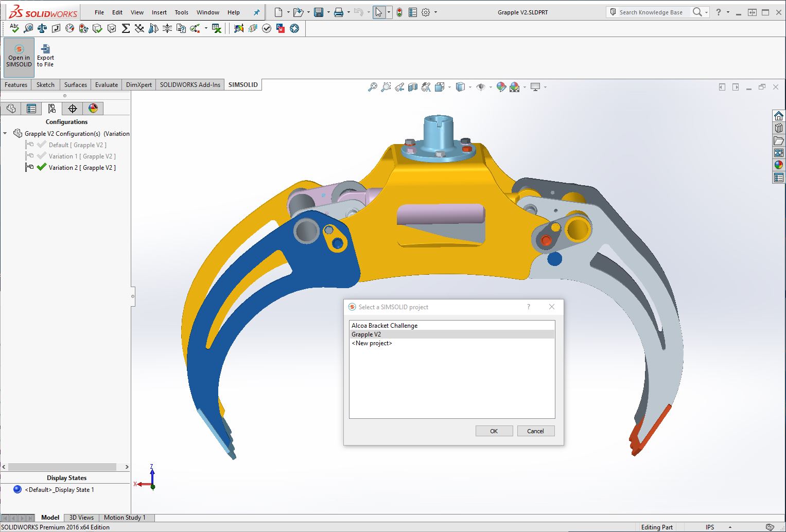Select Alcoa Bracket Challenge project
The image size is (786, 532).
(x=451, y=326)
